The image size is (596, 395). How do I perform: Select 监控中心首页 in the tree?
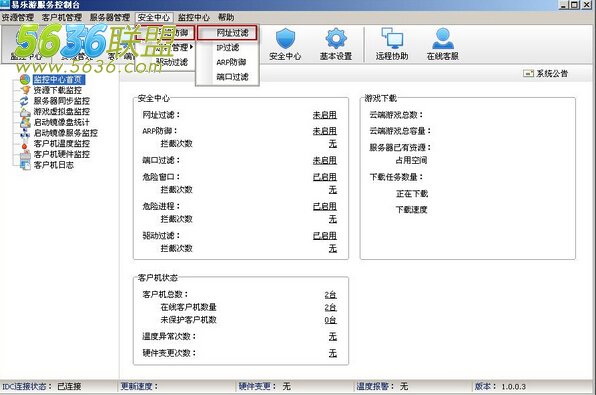(58, 79)
